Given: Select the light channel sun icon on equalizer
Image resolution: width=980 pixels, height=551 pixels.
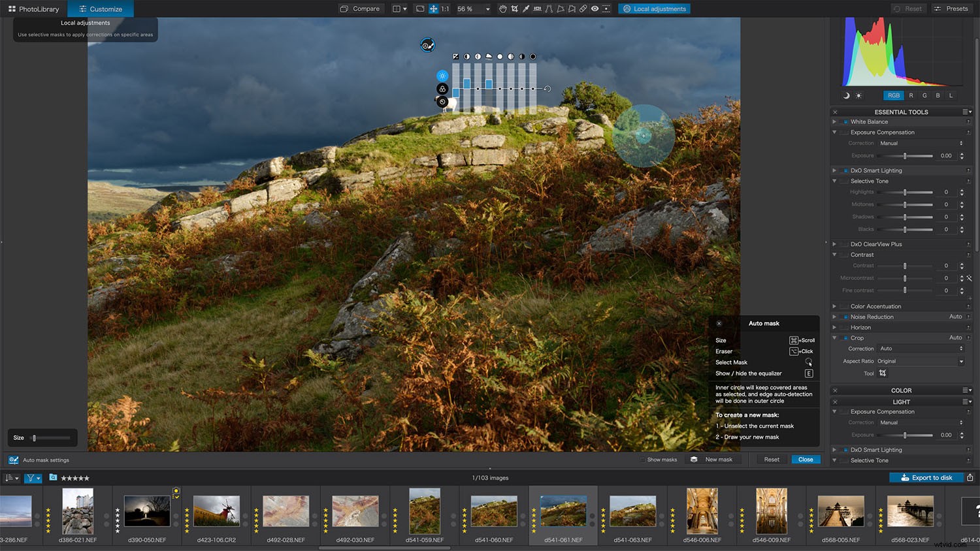Looking at the screenshot, I should [442, 75].
